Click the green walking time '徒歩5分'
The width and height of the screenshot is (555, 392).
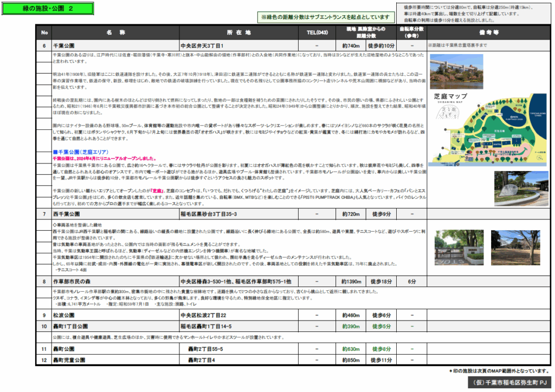[381, 326]
